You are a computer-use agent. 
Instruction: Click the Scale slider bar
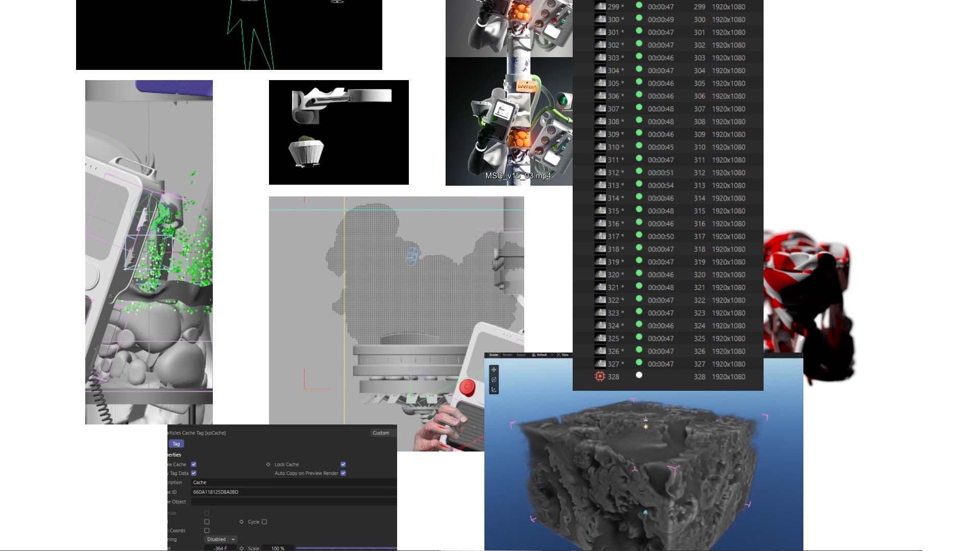pyautogui.click(x=346, y=548)
